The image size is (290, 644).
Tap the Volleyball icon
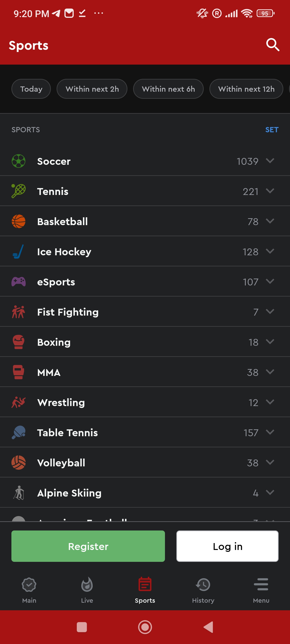click(19, 463)
